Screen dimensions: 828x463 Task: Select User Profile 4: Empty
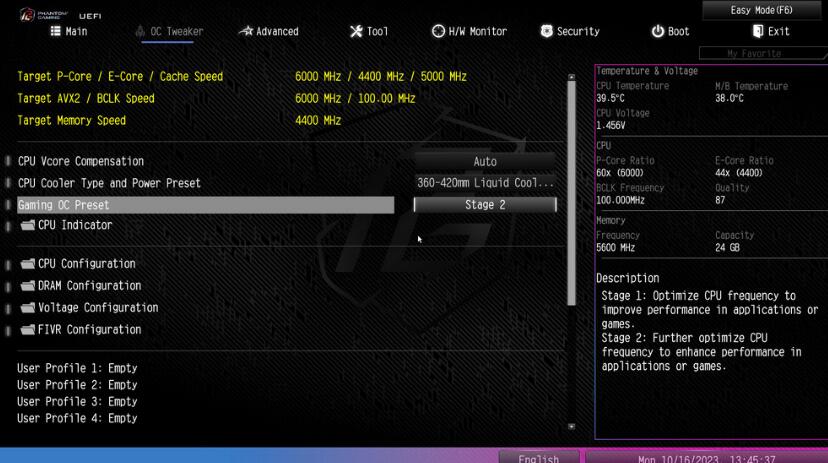[77, 419]
